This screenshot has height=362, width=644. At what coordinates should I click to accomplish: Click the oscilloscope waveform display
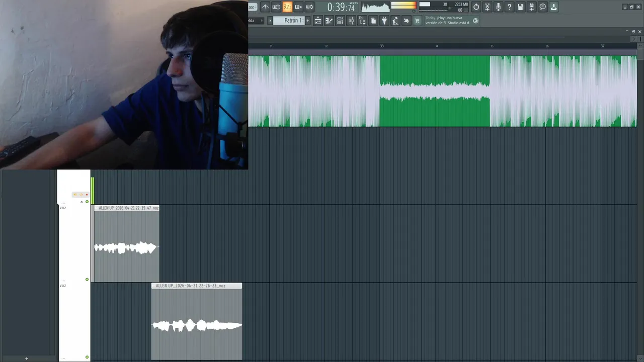point(375,7)
